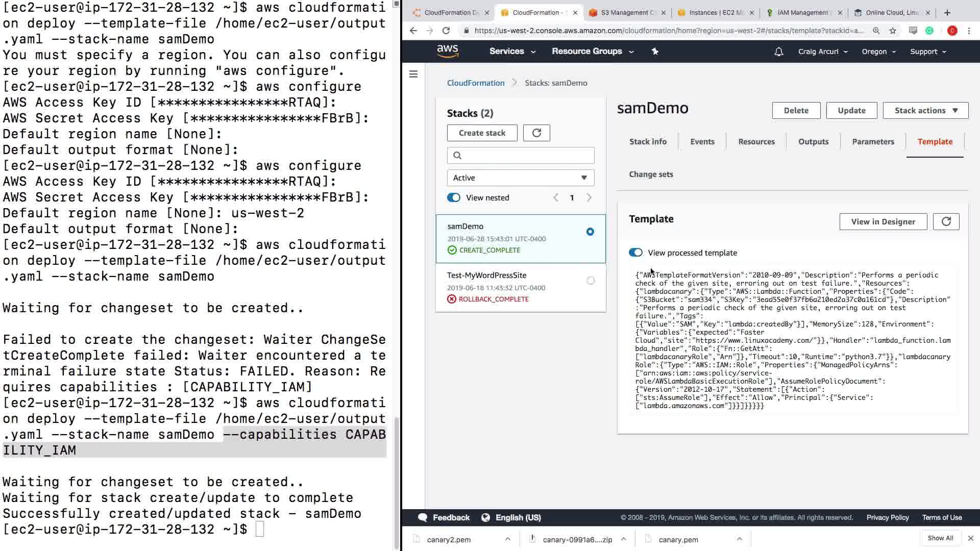
Task: Click the pin shortcuts star icon
Action: point(655,52)
